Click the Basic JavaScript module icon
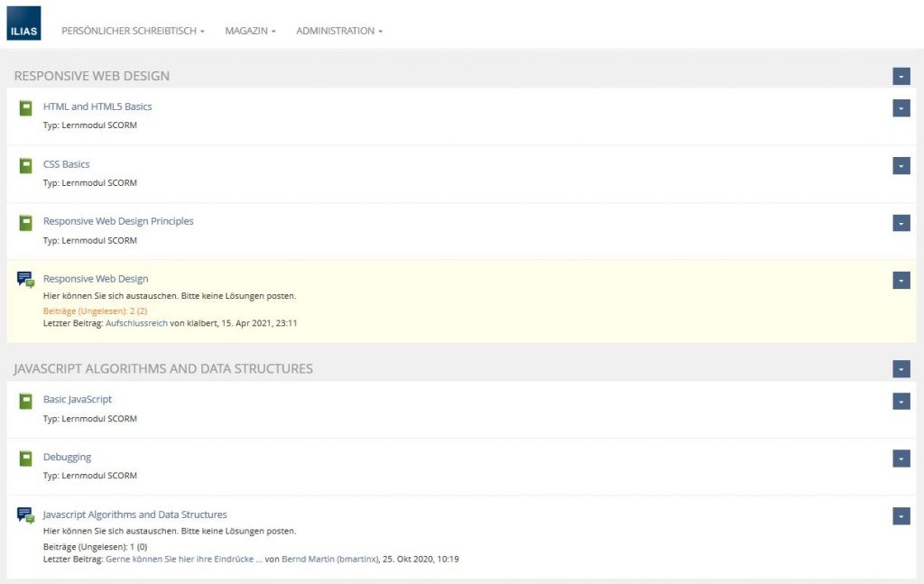Viewport: 924px width, 584px height. tap(26, 401)
